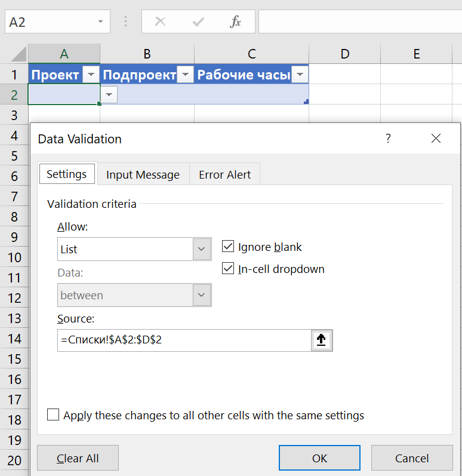Switch to the Settings tab
This screenshot has height=476, width=462.
(x=67, y=174)
